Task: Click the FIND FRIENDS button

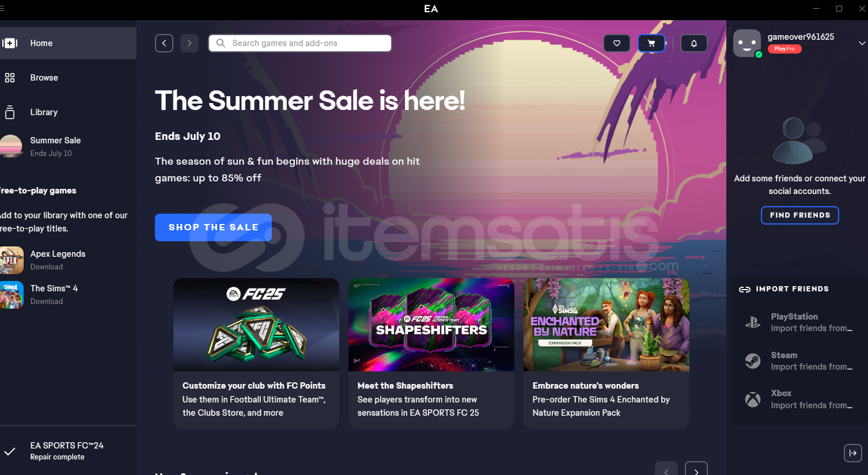Action: pos(800,215)
